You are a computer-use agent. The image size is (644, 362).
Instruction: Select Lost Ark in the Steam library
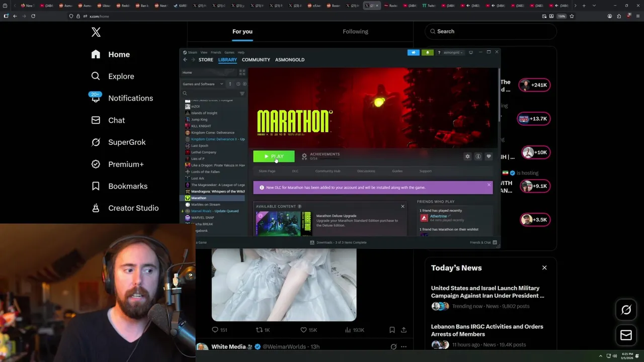(x=198, y=178)
